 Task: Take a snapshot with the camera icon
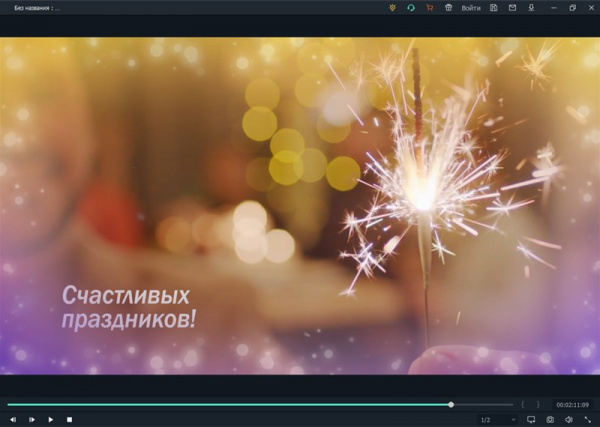click(551, 419)
